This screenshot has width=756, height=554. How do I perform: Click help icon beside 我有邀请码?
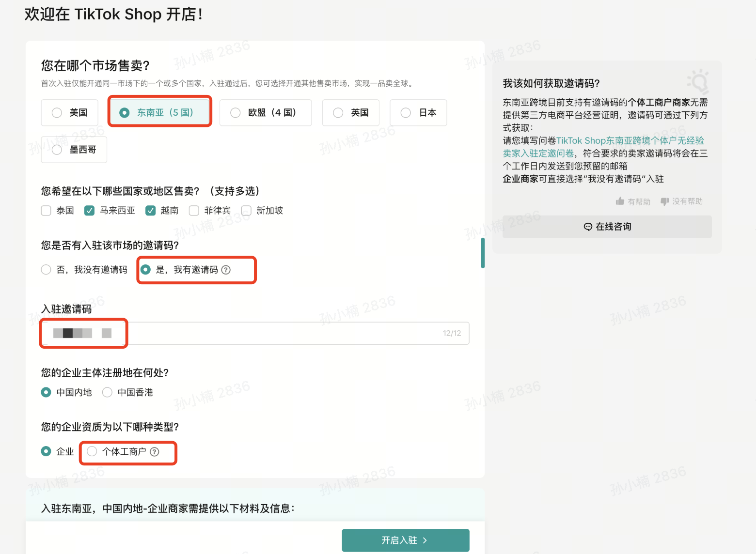point(226,270)
